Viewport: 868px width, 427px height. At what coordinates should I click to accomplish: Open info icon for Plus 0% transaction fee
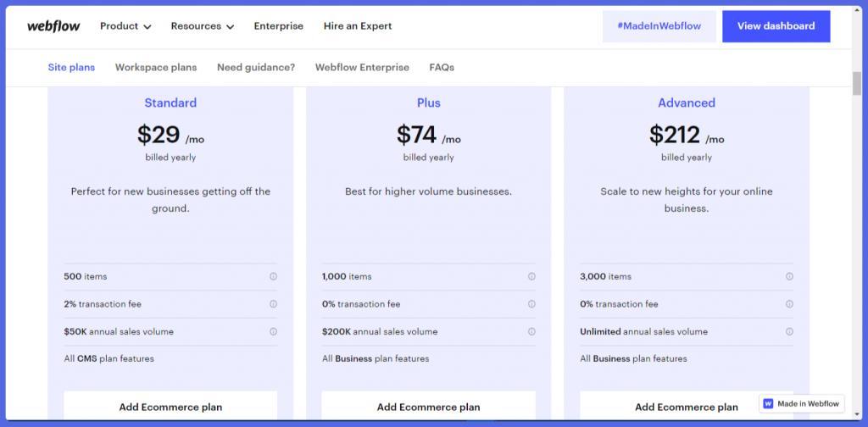click(x=531, y=304)
